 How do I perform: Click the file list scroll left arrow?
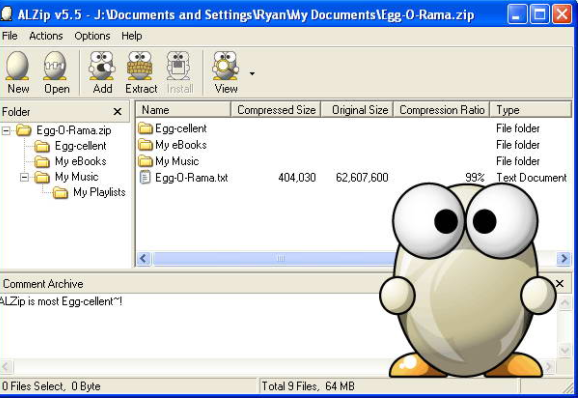point(144,258)
